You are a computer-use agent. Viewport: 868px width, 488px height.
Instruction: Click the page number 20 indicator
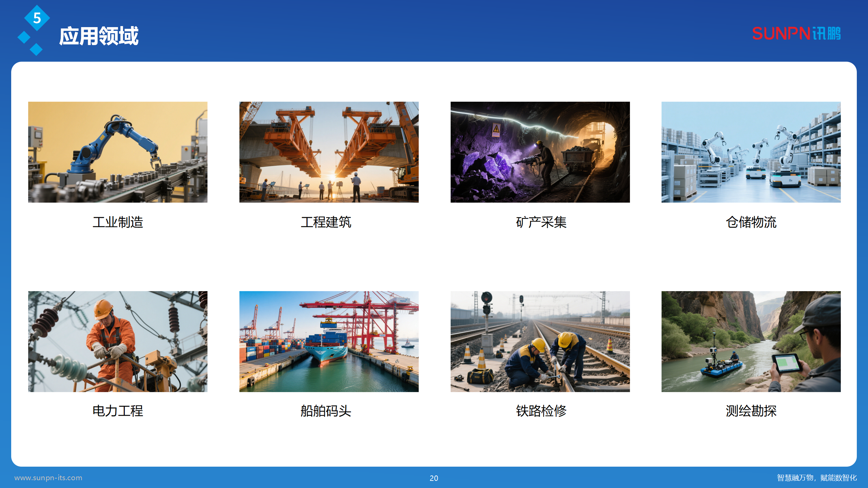(434, 479)
